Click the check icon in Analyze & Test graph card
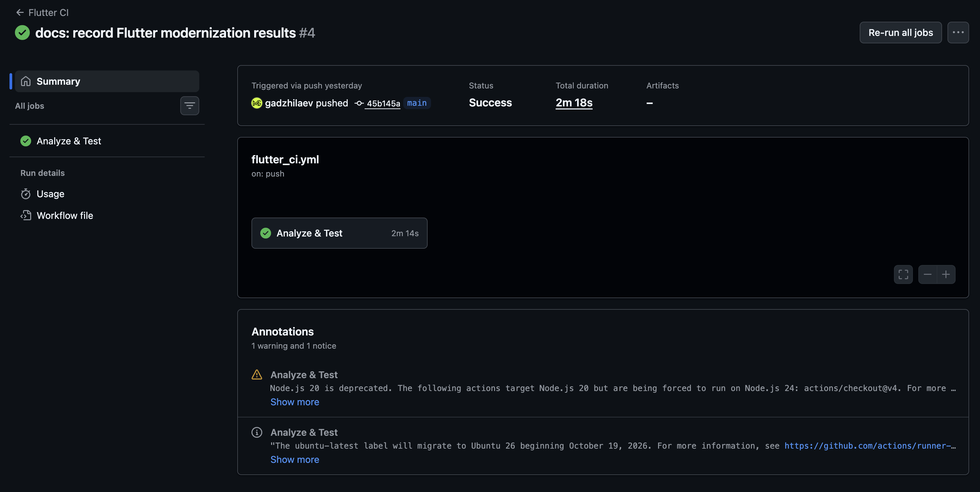The image size is (980, 492). (266, 233)
